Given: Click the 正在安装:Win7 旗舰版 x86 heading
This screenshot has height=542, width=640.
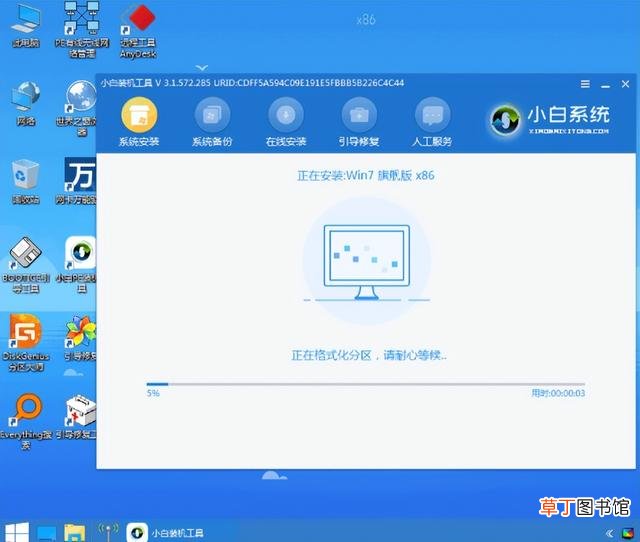Looking at the screenshot, I should pyautogui.click(x=366, y=175).
